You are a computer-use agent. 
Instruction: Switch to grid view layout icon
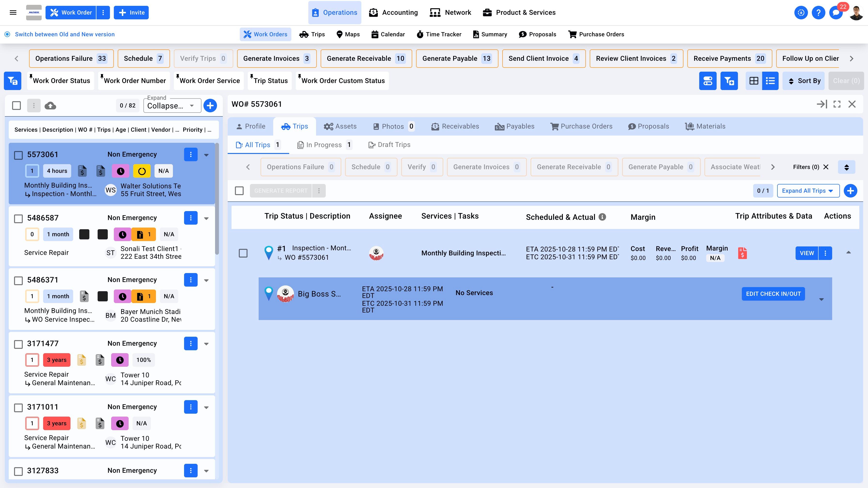[753, 81]
